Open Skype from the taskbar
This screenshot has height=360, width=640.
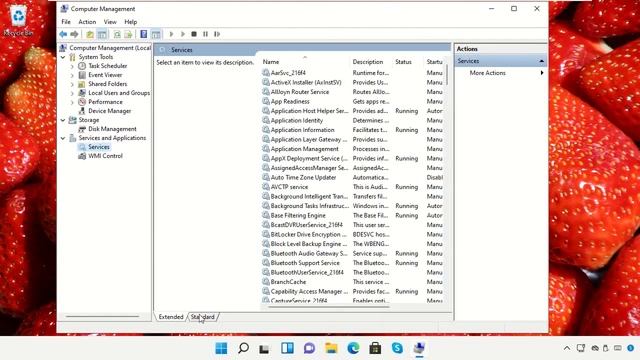click(x=397, y=348)
